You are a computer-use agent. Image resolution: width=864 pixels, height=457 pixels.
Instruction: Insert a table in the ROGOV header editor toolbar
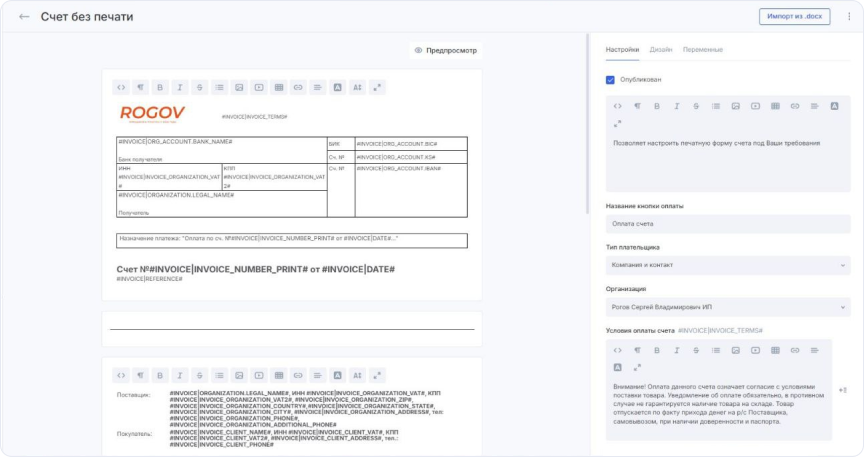(279, 87)
